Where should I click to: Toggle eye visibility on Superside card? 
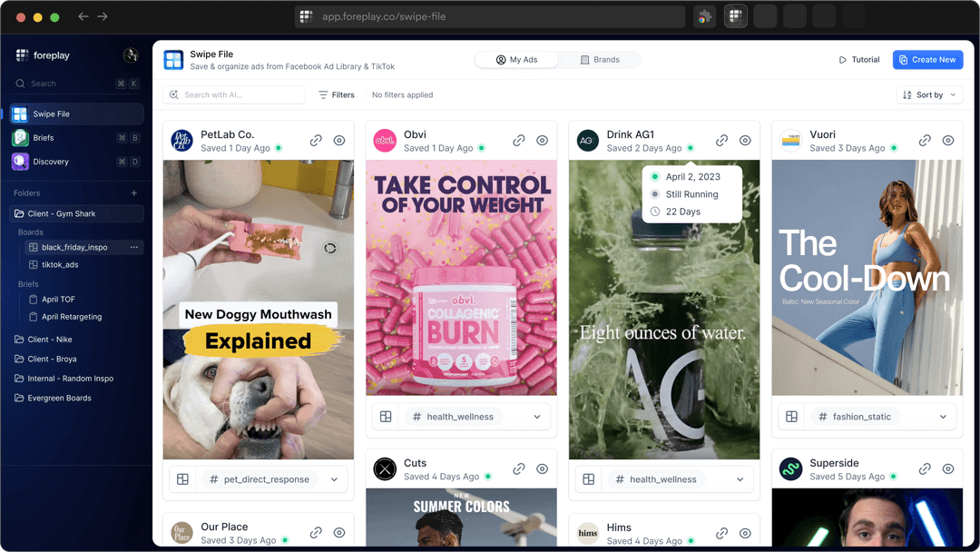point(947,469)
